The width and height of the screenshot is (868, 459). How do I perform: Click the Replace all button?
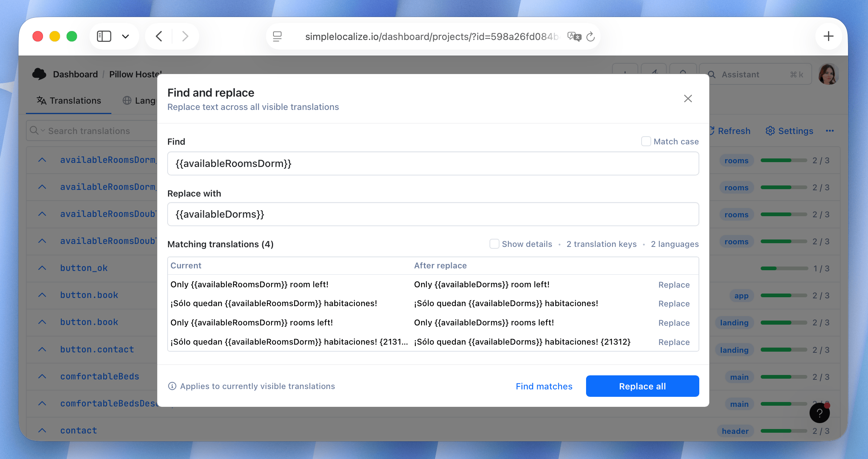[642, 386]
